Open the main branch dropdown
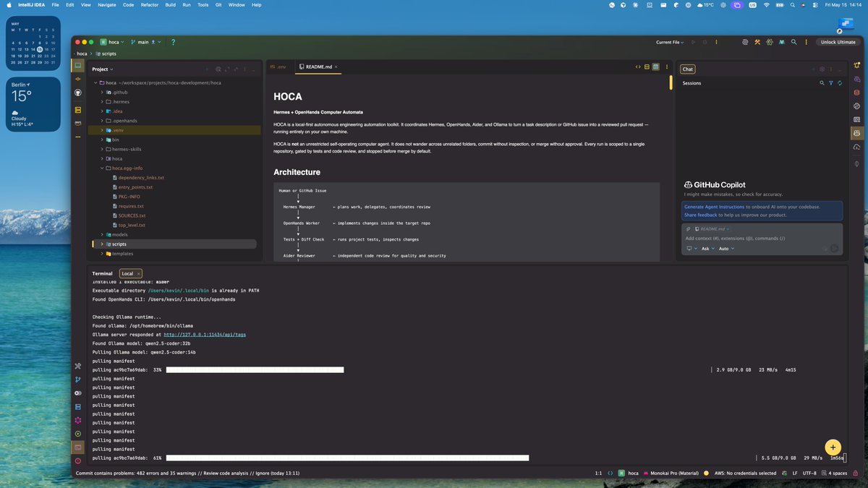The width and height of the screenshot is (868, 488). pos(146,42)
